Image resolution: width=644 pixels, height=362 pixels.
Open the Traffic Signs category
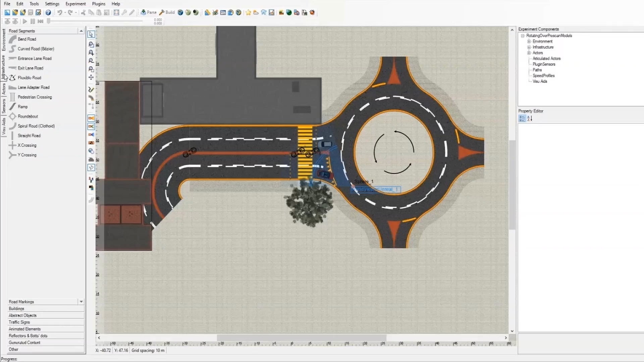click(x=19, y=322)
